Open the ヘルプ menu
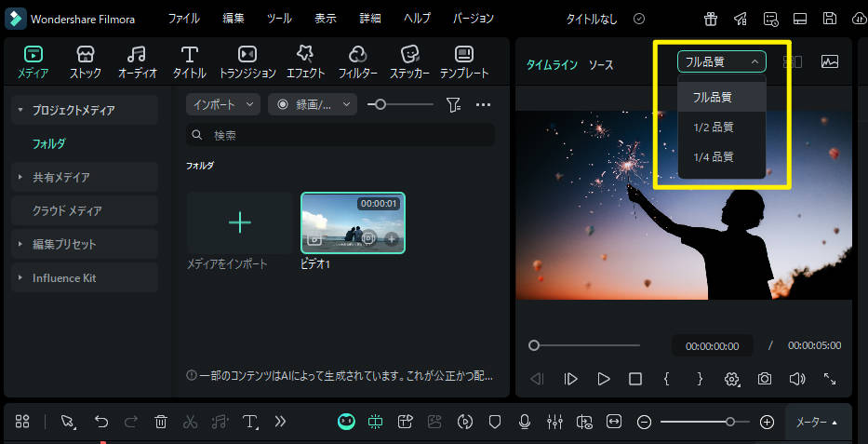 pos(417,19)
